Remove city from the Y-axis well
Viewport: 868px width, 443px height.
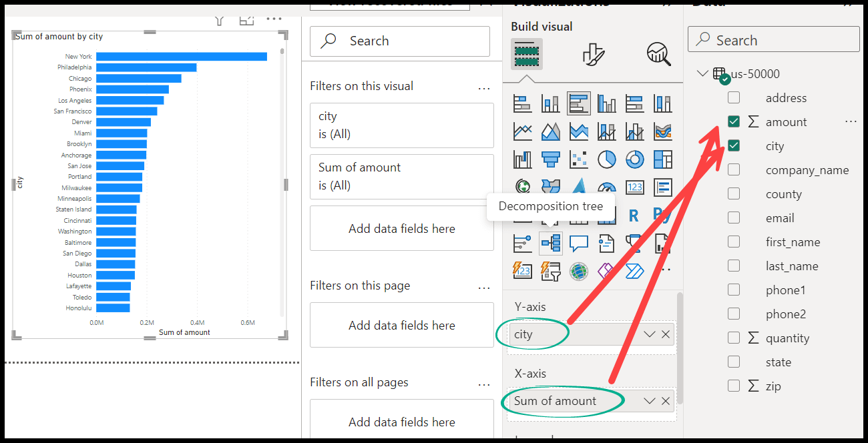(x=666, y=334)
